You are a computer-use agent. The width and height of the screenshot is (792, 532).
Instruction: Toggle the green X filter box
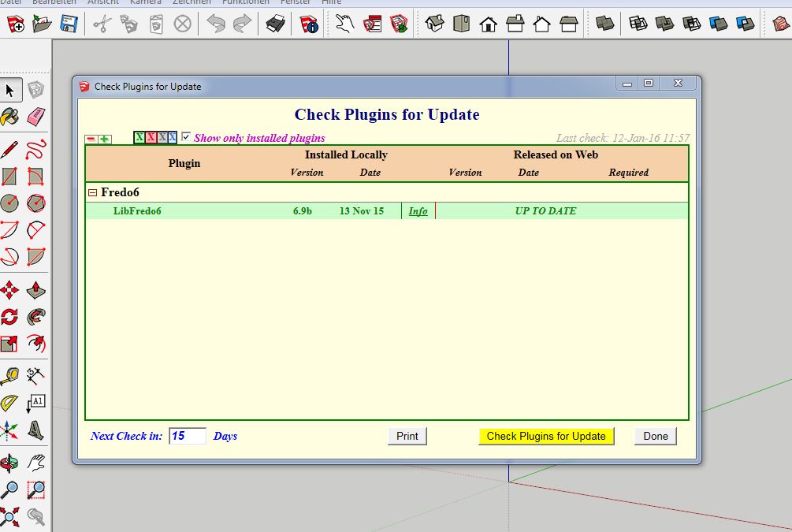tap(139, 138)
